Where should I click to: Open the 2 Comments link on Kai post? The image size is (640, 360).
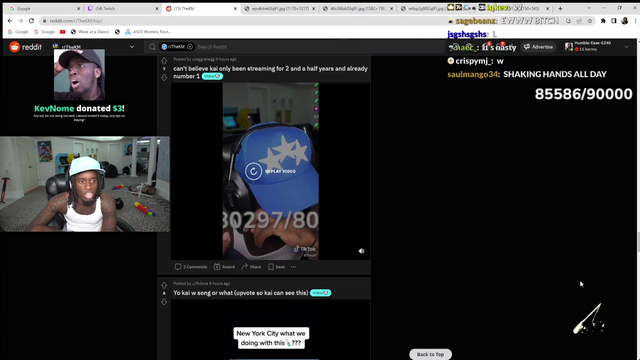click(x=191, y=267)
